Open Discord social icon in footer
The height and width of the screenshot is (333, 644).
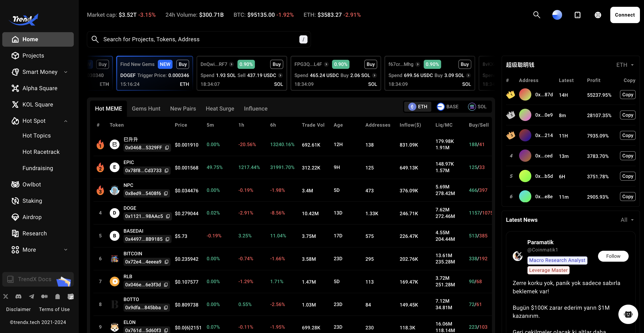point(19,297)
